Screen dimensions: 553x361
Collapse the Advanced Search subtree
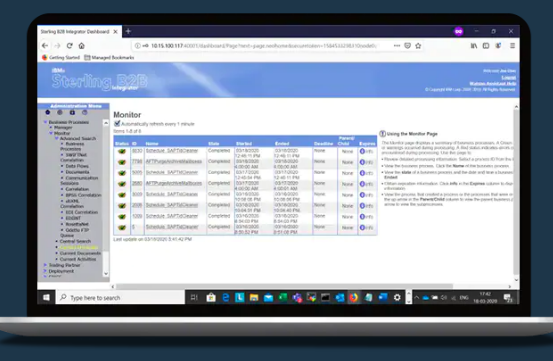click(56, 139)
